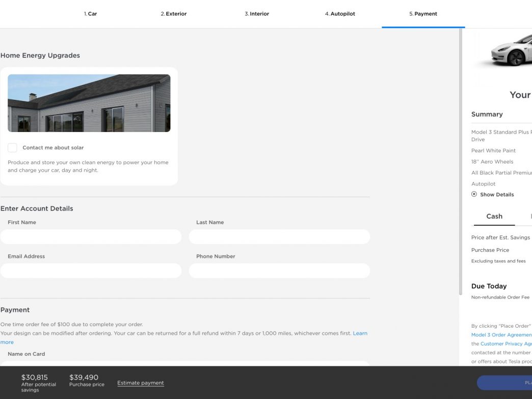
Task: Tick the Contact me about solar checkbox
Action: click(x=13, y=148)
